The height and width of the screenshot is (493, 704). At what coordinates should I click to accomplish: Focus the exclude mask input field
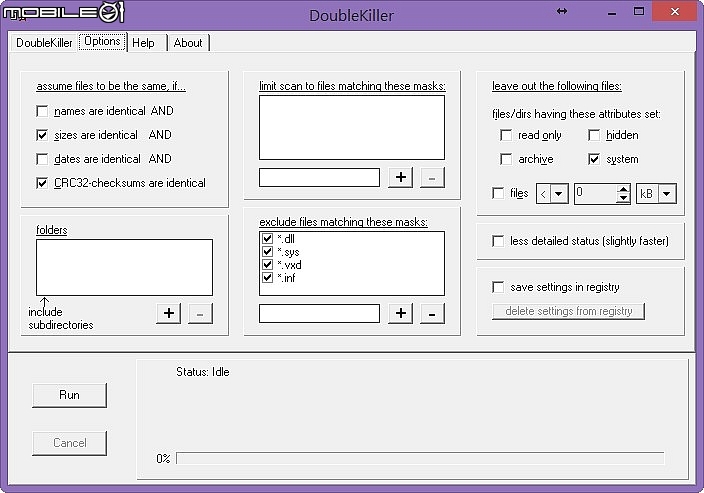[x=319, y=313]
